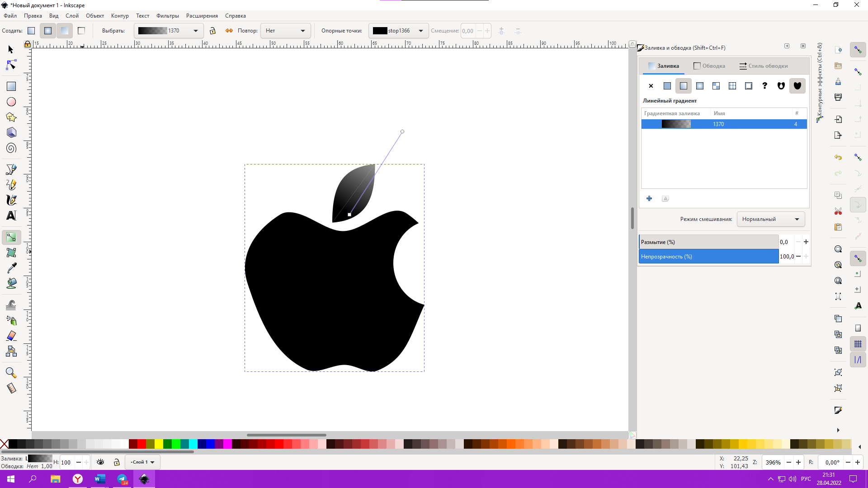Open the Repeat 'Нет' dropdown
This screenshot has height=488, width=868.
pos(285,31)
